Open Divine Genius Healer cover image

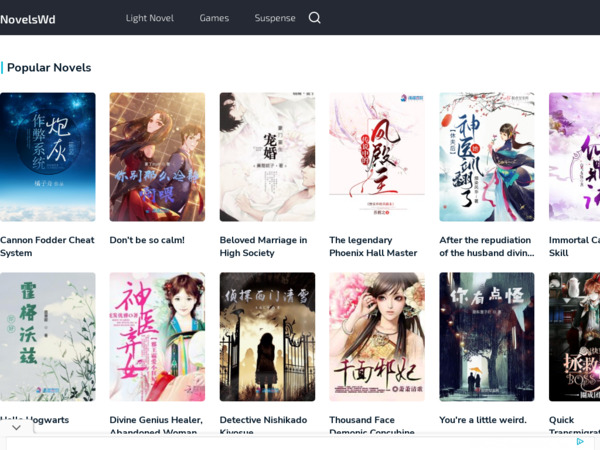[157, 337]
